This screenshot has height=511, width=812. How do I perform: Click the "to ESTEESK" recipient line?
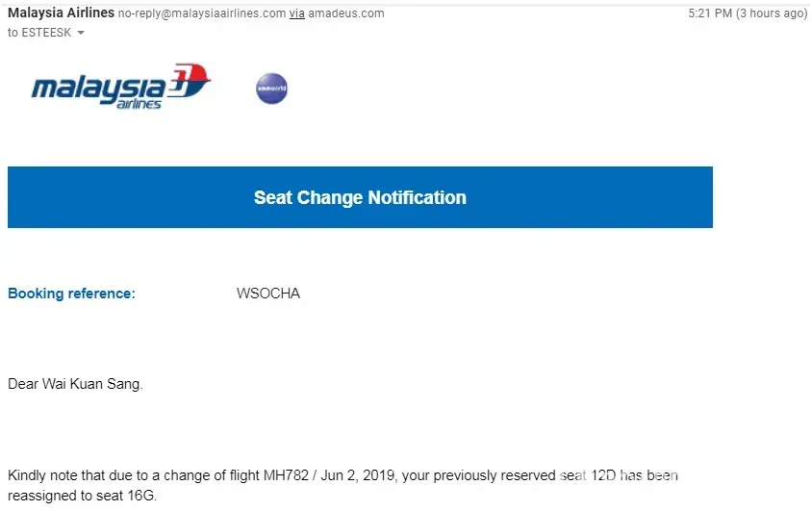(38, 32)
